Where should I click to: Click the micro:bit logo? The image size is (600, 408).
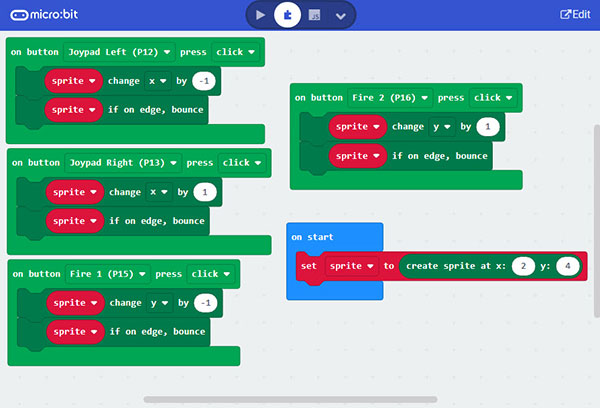[52, 15]
